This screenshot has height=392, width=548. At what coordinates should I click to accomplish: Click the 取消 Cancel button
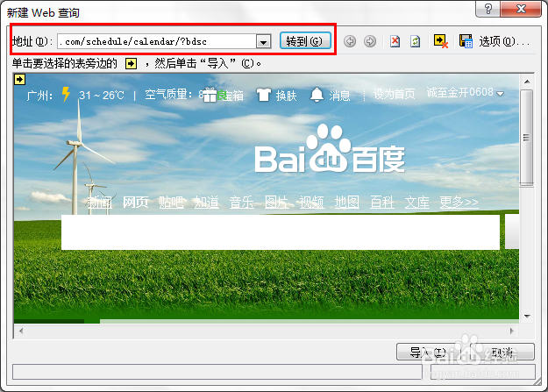tap(502, 352)
